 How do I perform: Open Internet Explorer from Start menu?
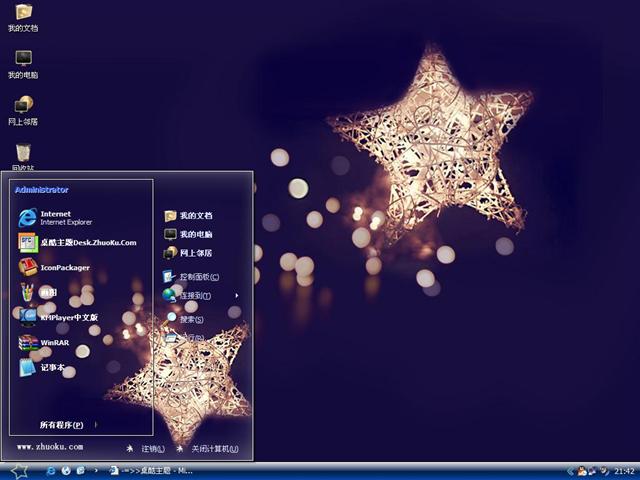[x=55, y=217]
